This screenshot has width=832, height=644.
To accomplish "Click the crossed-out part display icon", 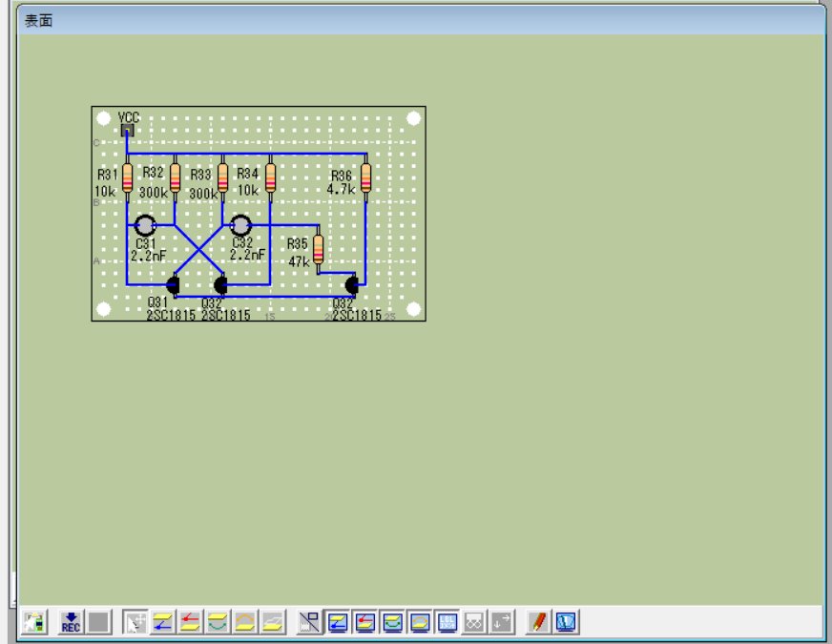I will point(309,622).
